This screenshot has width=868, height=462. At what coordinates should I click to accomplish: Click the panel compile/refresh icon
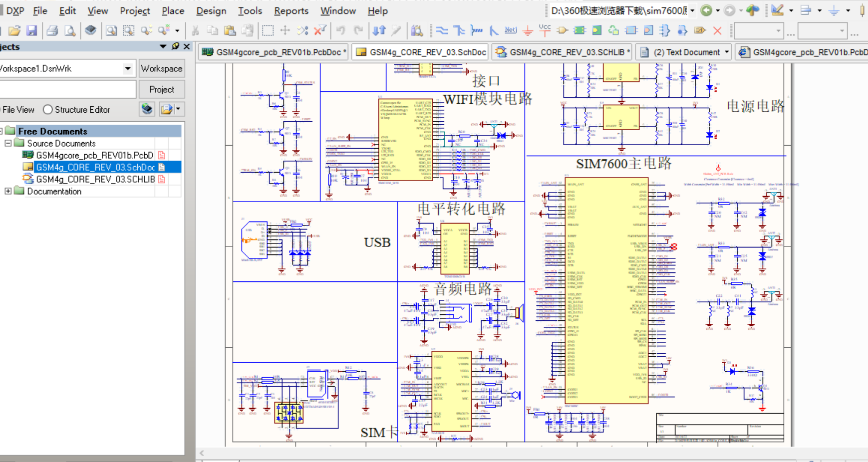[147, 109]
